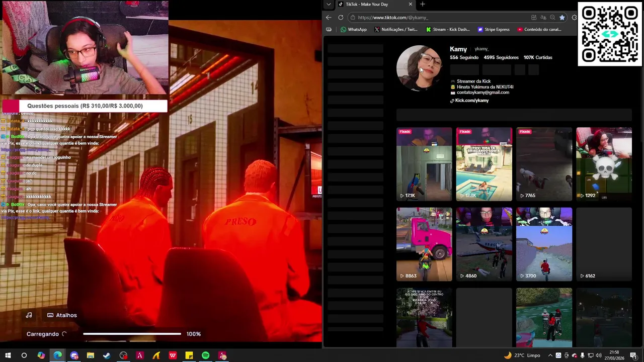Reload the TikTok page
This screenshot has height=362, width=644.
pyautogui.click(x=341, y=18)
